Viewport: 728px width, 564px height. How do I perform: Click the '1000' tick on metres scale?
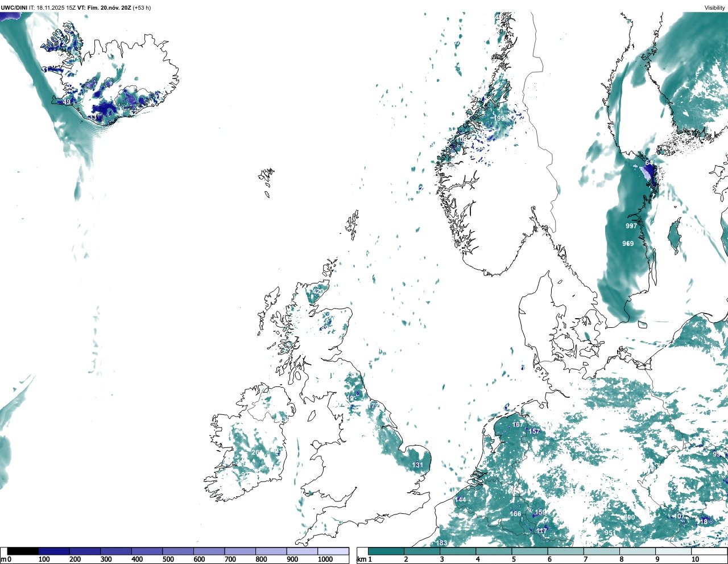click(x=325, y=559)
